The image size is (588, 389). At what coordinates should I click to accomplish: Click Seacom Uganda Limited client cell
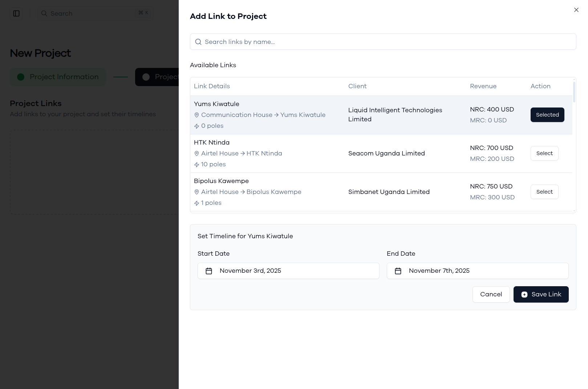click(386, 153)
